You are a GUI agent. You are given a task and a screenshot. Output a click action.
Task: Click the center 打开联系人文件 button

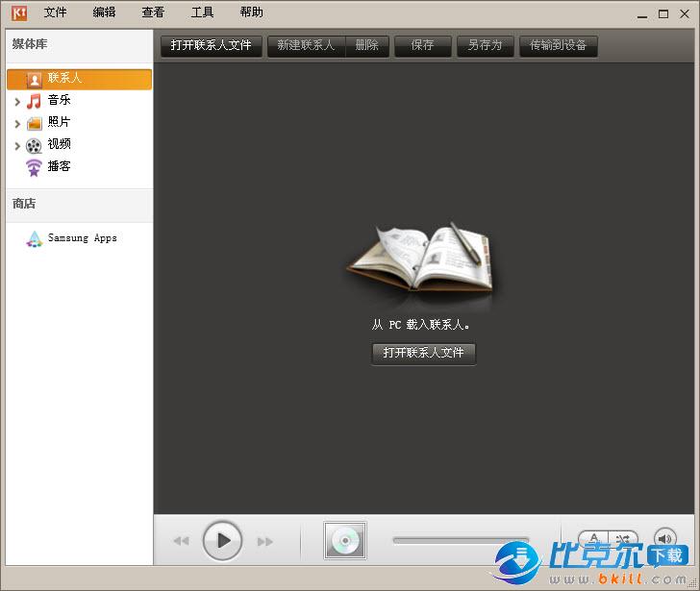pos(423,353)
